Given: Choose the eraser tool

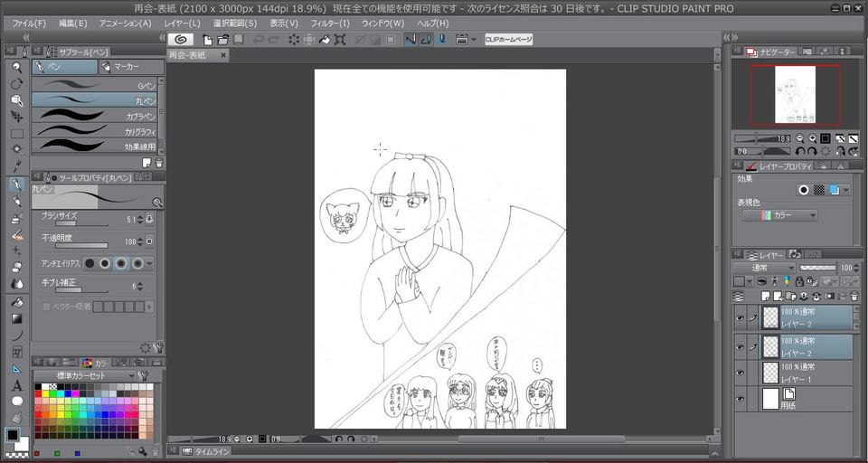Looking at the screenshot, I should pos(16,267).
